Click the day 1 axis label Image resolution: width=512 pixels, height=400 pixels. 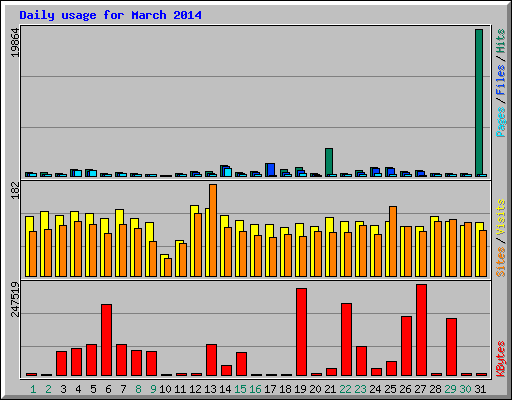pos(33,389)
